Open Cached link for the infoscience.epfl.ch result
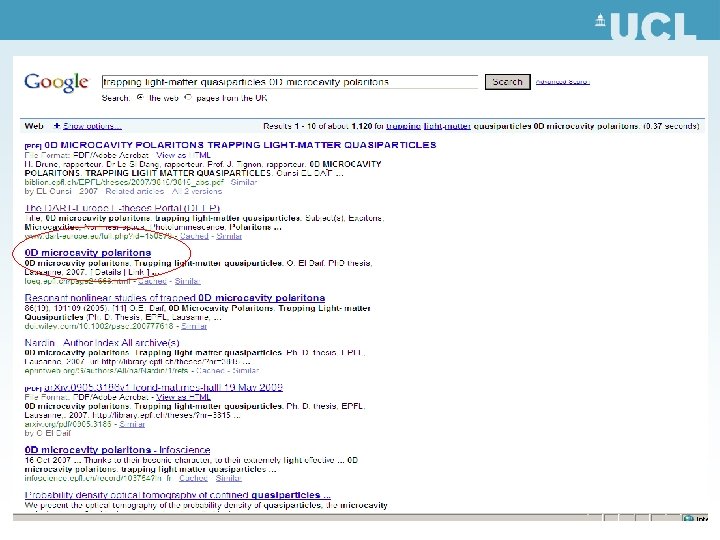The width and height of the screenshot is (720, 540). pos(193,478)
